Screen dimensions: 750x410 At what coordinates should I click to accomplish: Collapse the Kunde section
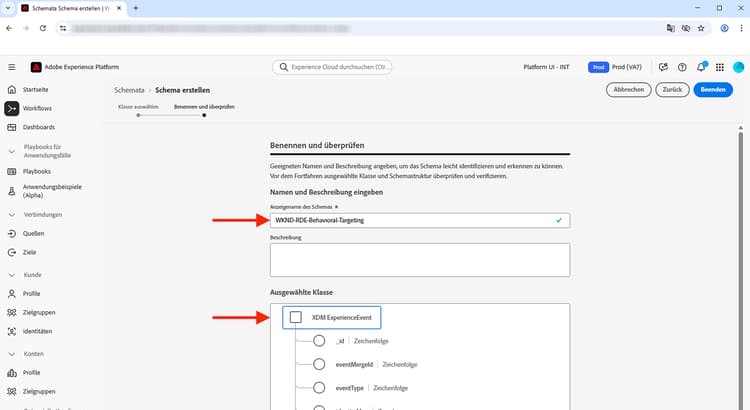[x=12, y=275]
